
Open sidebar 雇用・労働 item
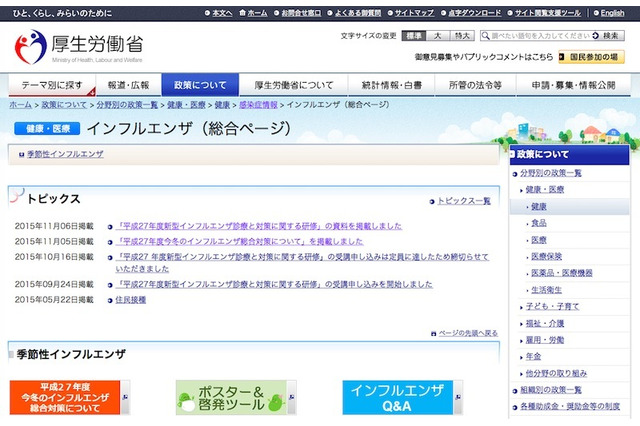[x=545, y=340]
